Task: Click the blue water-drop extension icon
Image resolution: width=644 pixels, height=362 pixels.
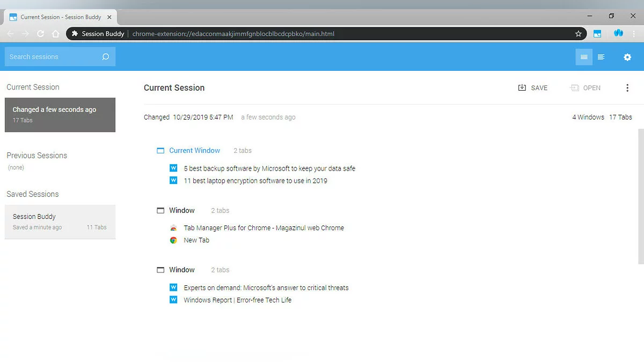Action: pyautogui.click(x=618, y=33)
